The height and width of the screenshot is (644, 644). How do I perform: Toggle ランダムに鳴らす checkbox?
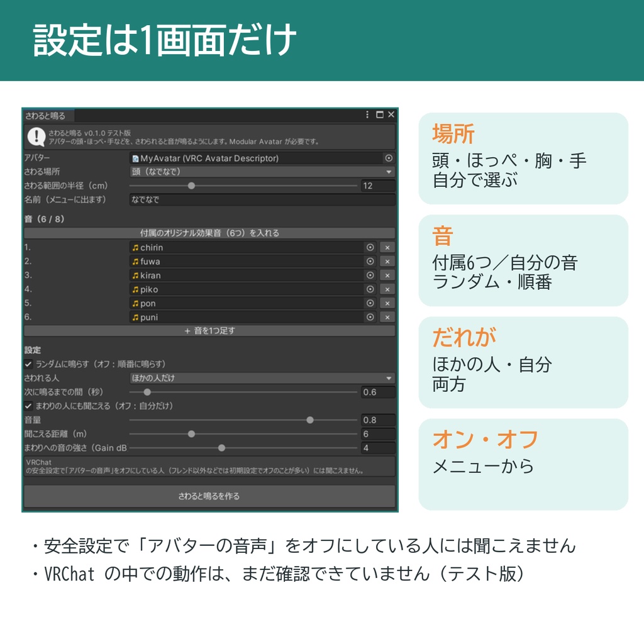(x=28, y=364)
